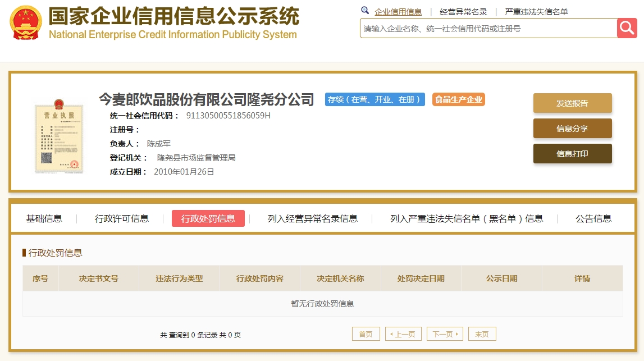Click the 决定书文号 column header
644x361 pixels.
coord(99,278)
